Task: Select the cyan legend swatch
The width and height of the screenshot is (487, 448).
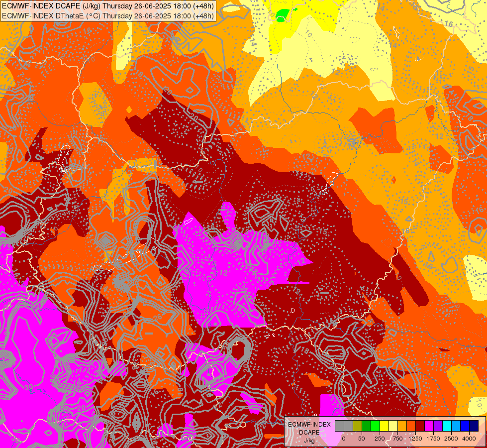Action: point(447,426)
